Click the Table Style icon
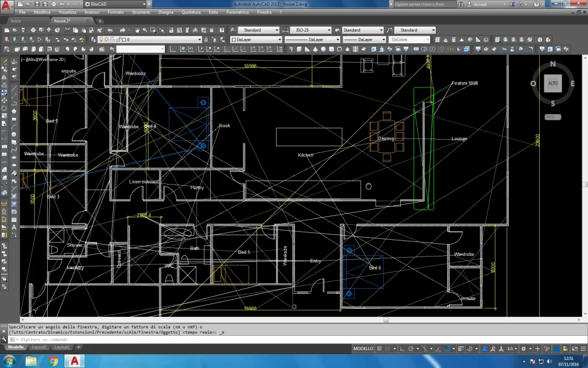This screenshot has width=588, height=368. tap(337, 30)
